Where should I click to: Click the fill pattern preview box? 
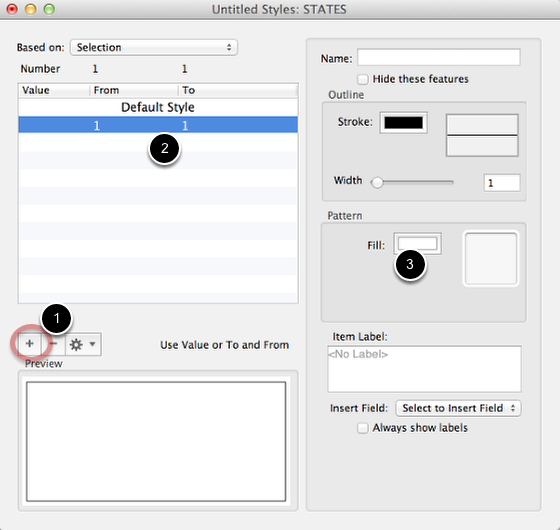pyautogui.click(x=491, y=259)
